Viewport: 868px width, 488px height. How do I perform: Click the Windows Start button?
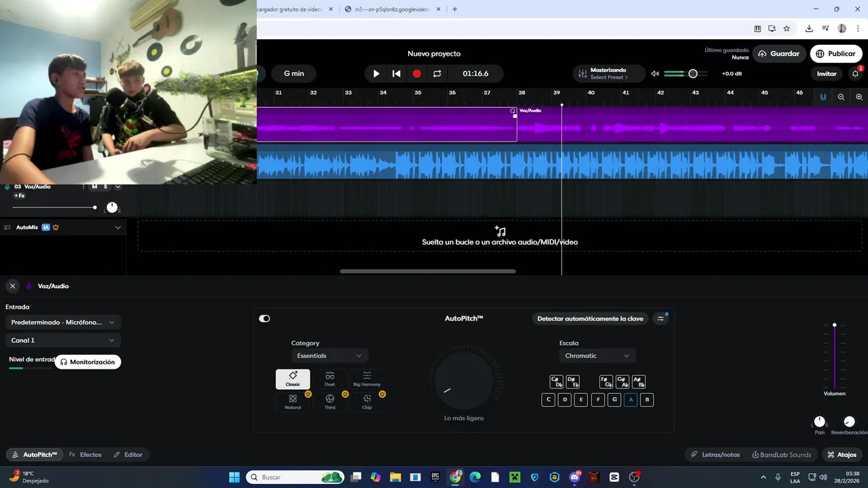(x=234, y=477)
